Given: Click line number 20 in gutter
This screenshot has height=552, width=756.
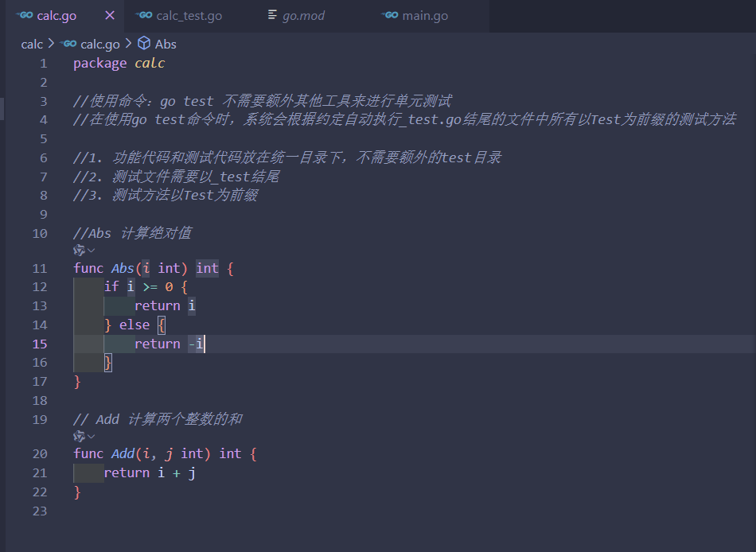Looking at the screenshot, I should [40, 454].
